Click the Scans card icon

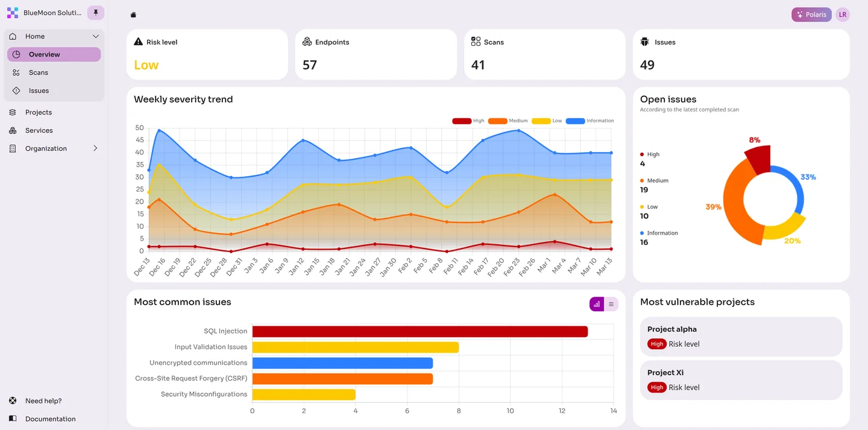476,42
